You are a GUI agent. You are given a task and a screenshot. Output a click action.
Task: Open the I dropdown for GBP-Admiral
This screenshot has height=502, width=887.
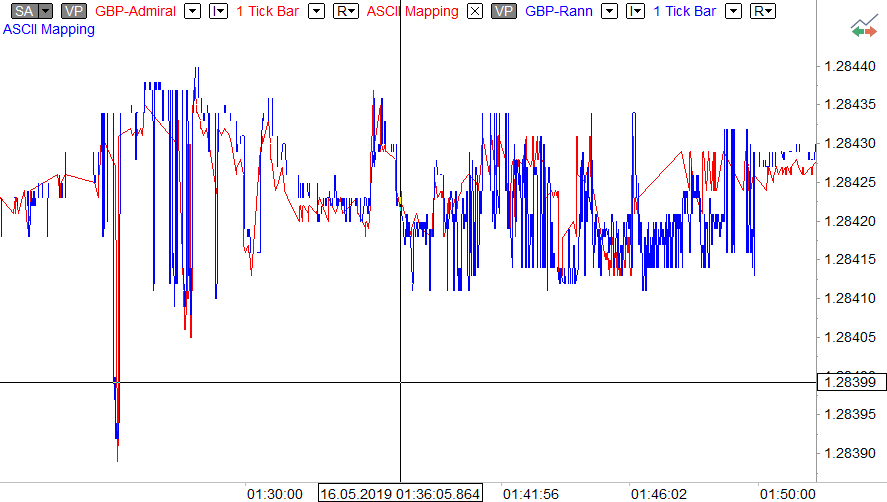218,11
